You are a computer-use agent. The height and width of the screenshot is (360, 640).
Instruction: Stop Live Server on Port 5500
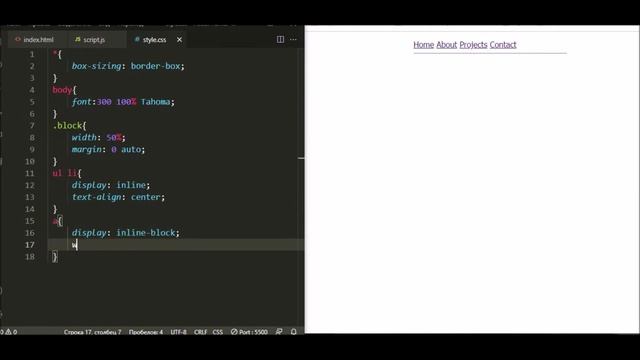point(249,332)
